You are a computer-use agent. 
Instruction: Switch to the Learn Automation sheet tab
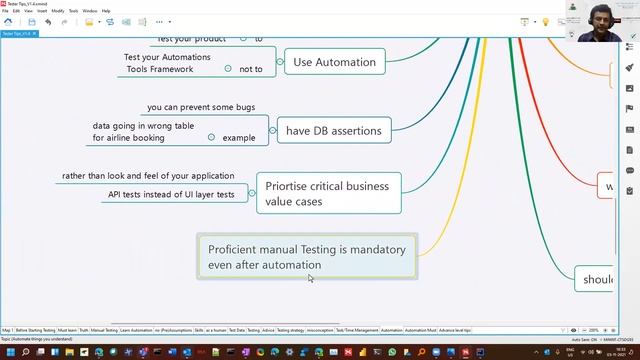pos(136,330)
